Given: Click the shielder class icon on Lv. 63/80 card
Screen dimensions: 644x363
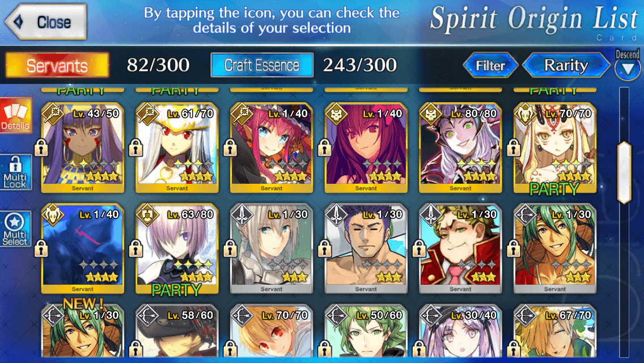Looking at the screenshot, I should coord(148,215).
